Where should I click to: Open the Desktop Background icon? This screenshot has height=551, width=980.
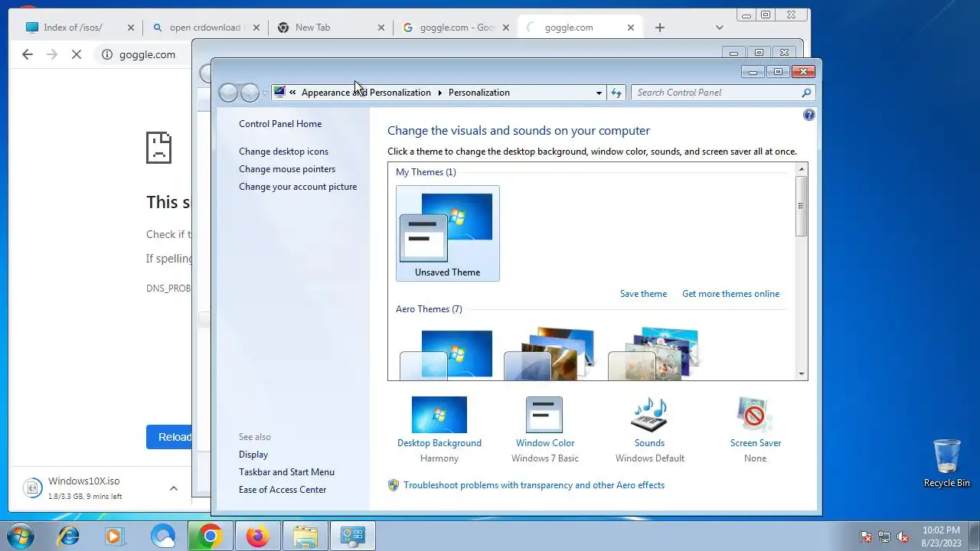tap(439, 415)
